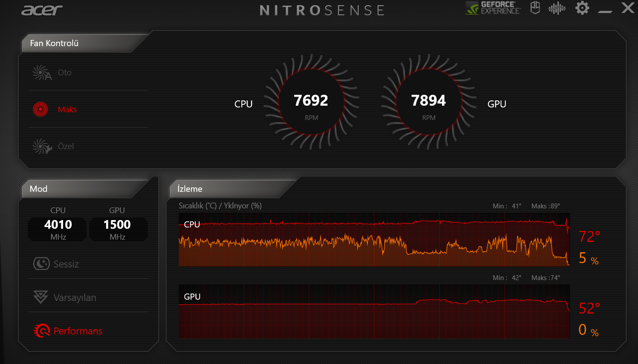Click the GPU load reading 0 %
Viewport: 638px width, 364px height.
click(588, 330)
